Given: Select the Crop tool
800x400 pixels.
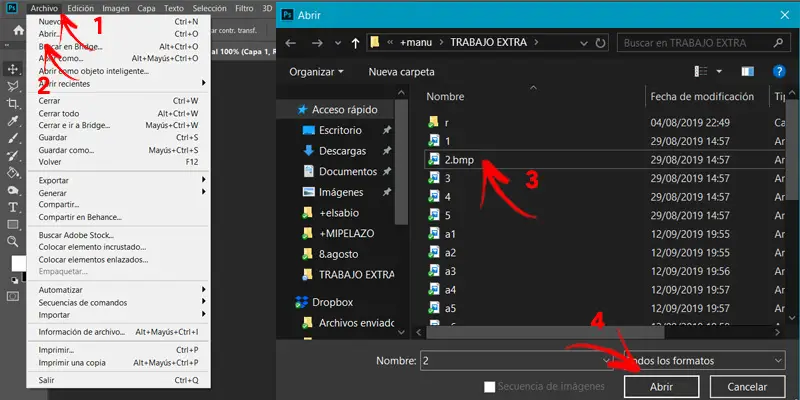Looking at the screenshot, I should 13,104.
